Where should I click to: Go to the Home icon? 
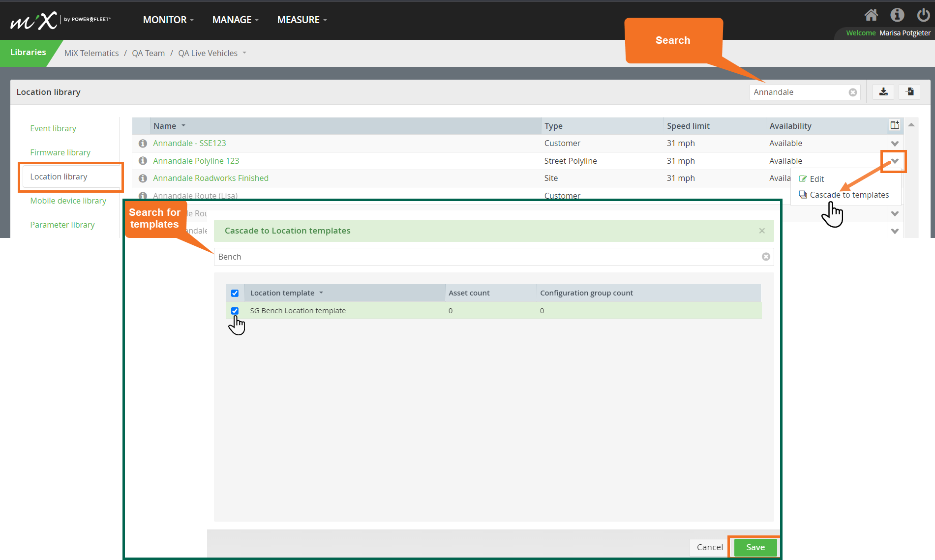(x=871, y=15)
